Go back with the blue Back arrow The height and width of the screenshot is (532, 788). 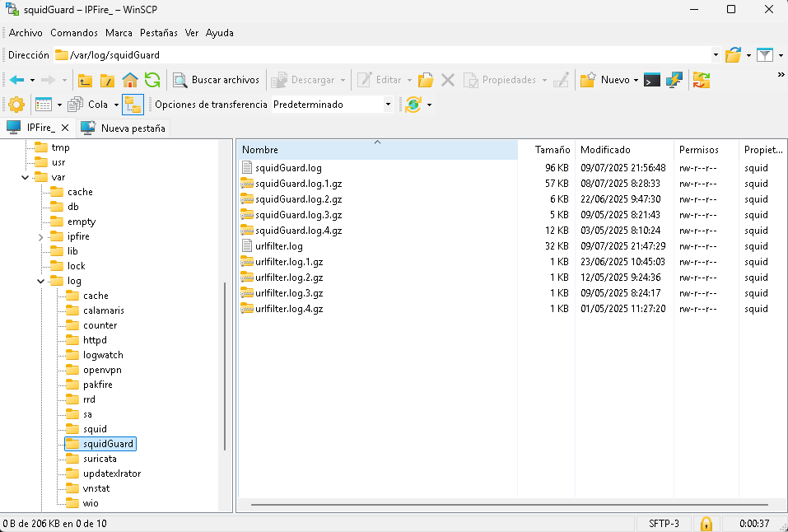[x=16, y=80]
